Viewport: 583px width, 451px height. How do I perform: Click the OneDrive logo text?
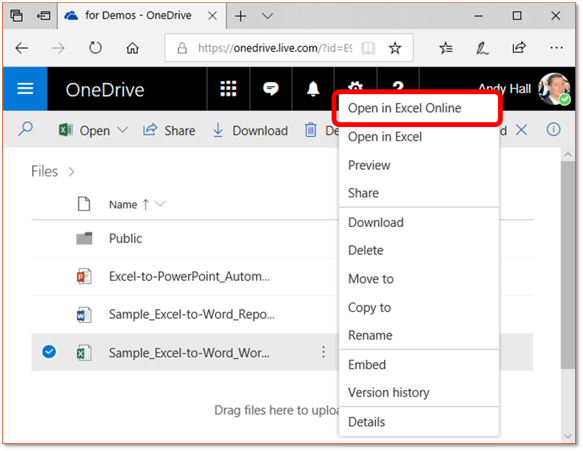click(x=105, y=90)
